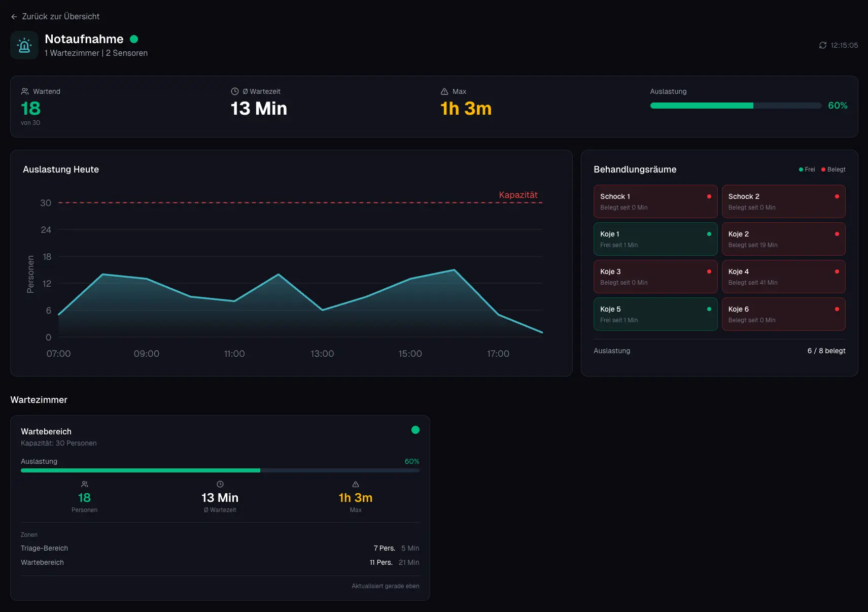Image resolution: width=868 pixels, height=612 pixels.
Task: Click the back arrow icon
Action: (14, 17)
